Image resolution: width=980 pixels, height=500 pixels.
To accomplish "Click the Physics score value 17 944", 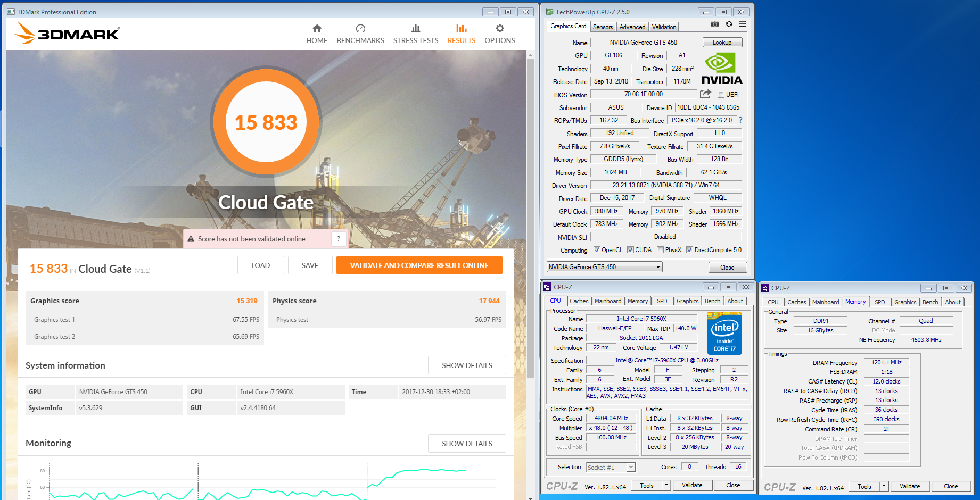I will coord(489,301).
